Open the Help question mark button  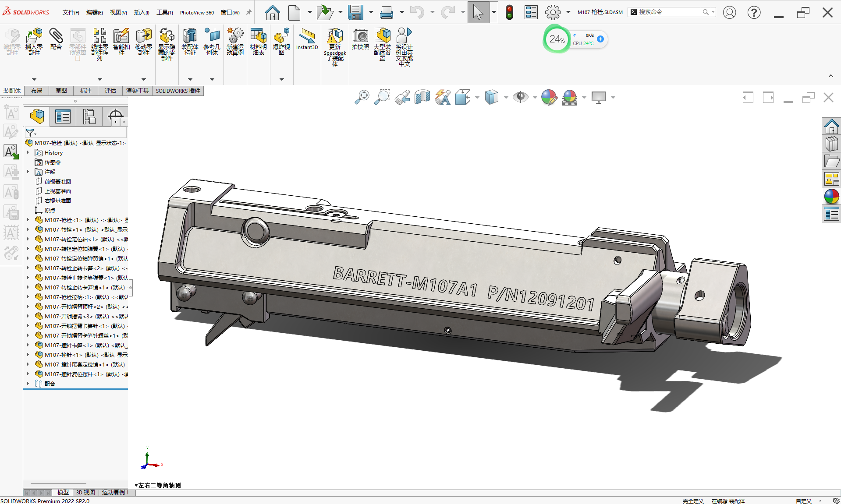pos(754,12)
